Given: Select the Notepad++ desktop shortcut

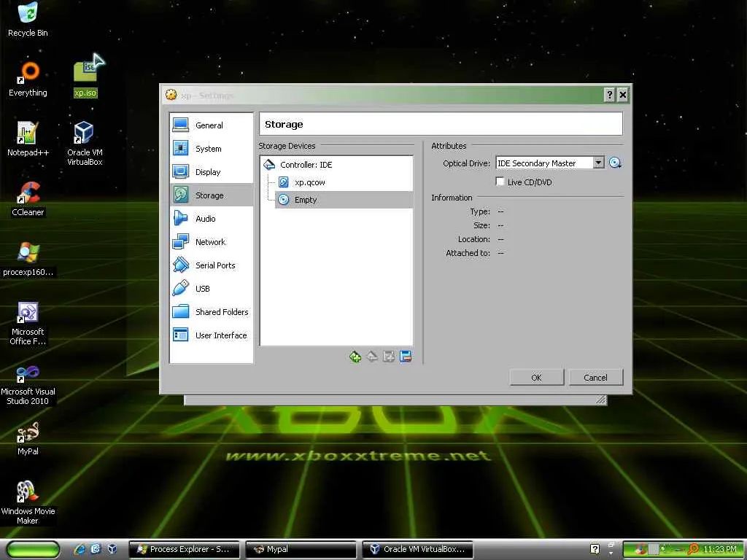Looking at the screenshot, I should pyautogui.click(x=28, y=139).
